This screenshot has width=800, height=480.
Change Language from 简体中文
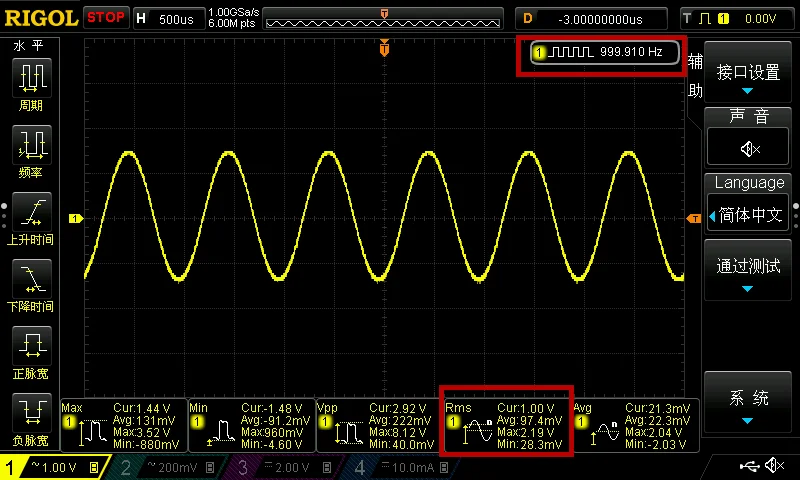748,215
